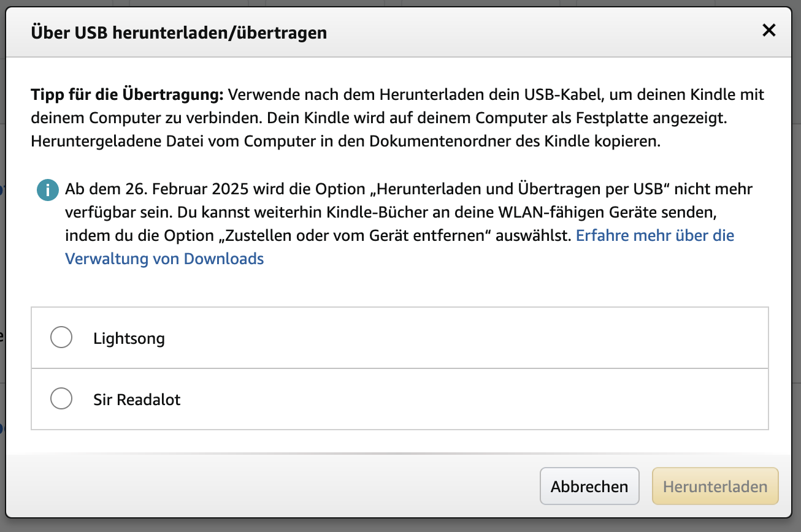801x532 pixels.
Task: Click the dimmed background below the dialog
Action: point(400,526)
